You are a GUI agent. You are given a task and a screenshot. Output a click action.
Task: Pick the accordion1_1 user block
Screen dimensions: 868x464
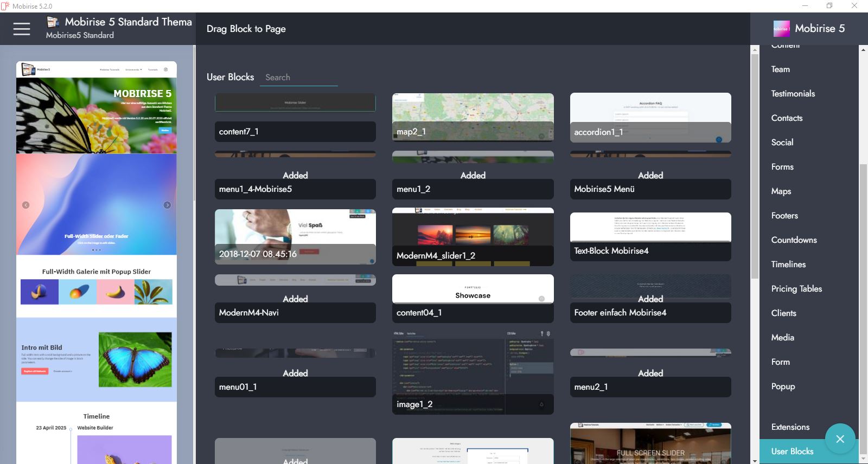pos(650,117)
